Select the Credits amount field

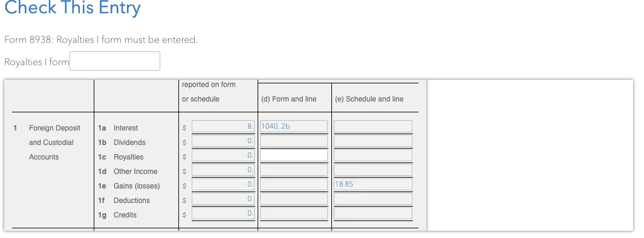click(223, 213)
